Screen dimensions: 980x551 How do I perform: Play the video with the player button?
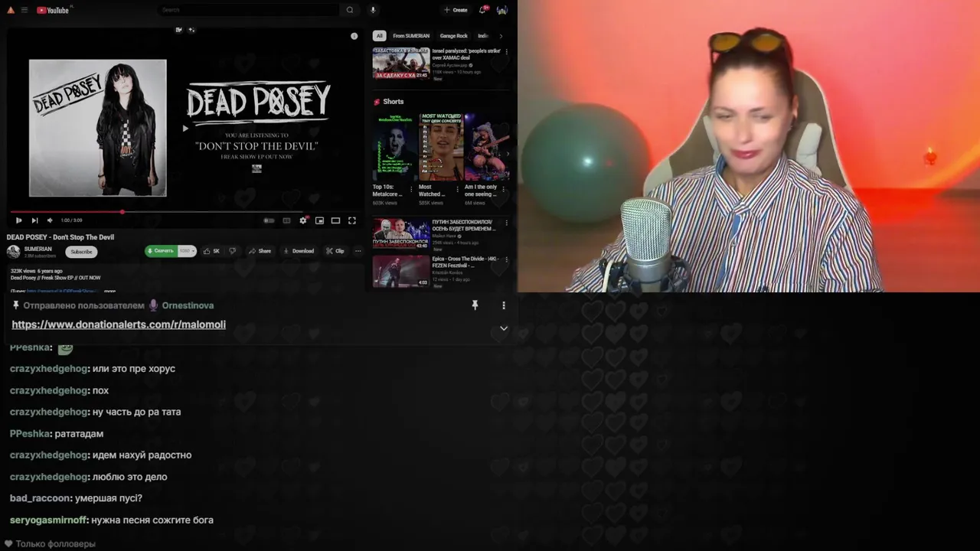pos(19,220)
